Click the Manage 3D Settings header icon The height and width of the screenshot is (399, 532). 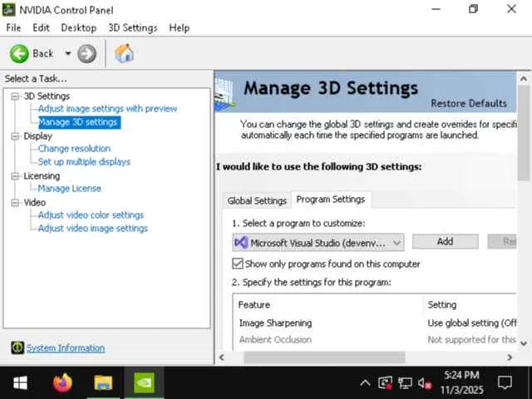point(224,94)
